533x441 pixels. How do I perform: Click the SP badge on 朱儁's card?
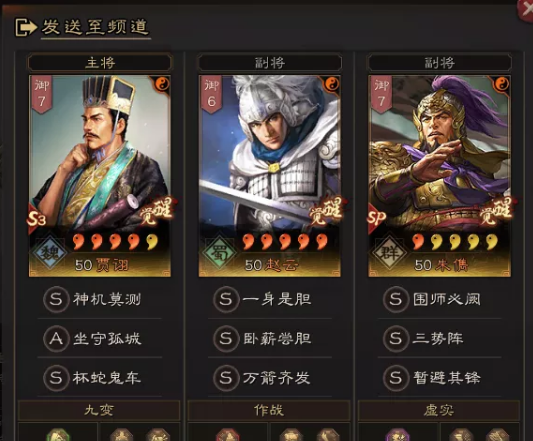376,218
